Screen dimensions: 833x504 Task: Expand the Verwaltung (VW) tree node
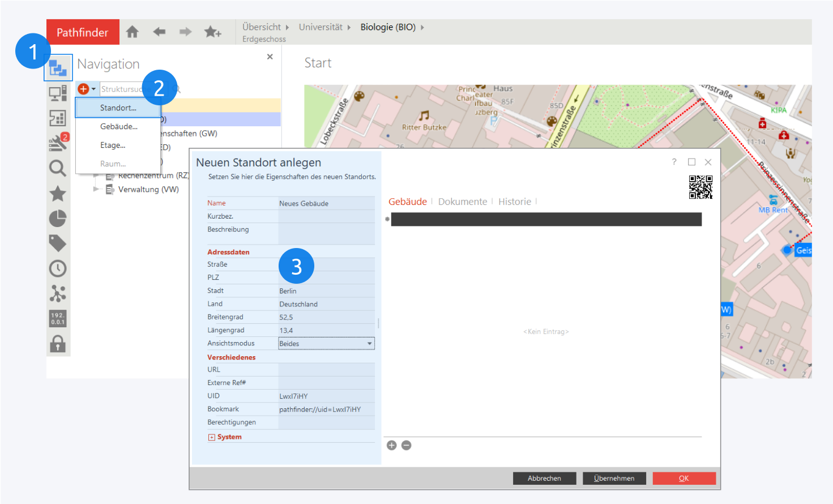click(96, 189)
